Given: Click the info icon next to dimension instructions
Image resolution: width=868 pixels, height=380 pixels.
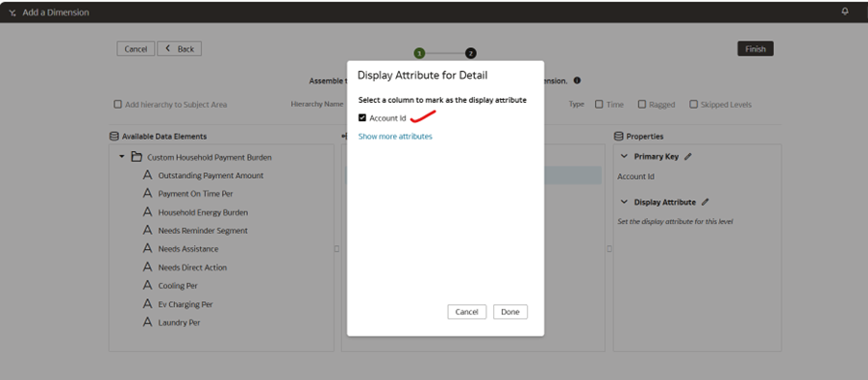Looking at the screenshot, I should (x=577, y=80).
